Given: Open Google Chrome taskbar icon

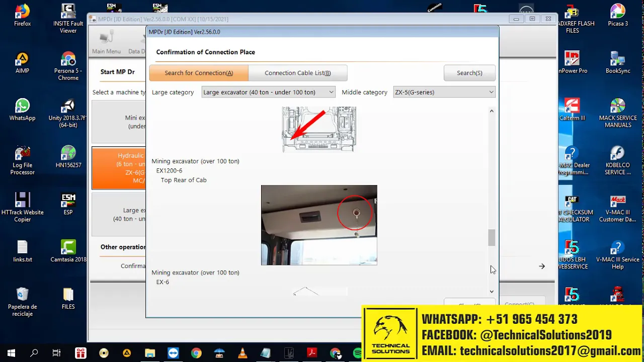Looking at the screenshot, I should [x=196, y=353].
